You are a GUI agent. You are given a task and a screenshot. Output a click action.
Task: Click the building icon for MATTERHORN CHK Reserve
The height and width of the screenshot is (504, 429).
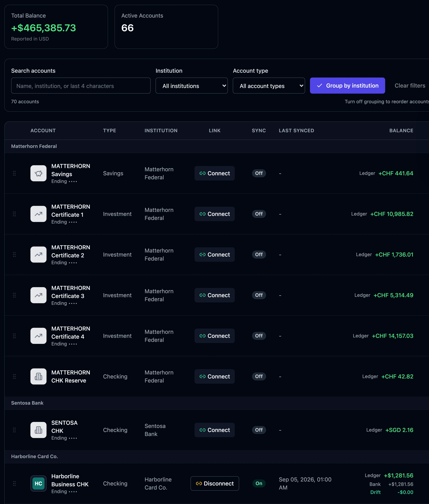(x=38, y=376)
